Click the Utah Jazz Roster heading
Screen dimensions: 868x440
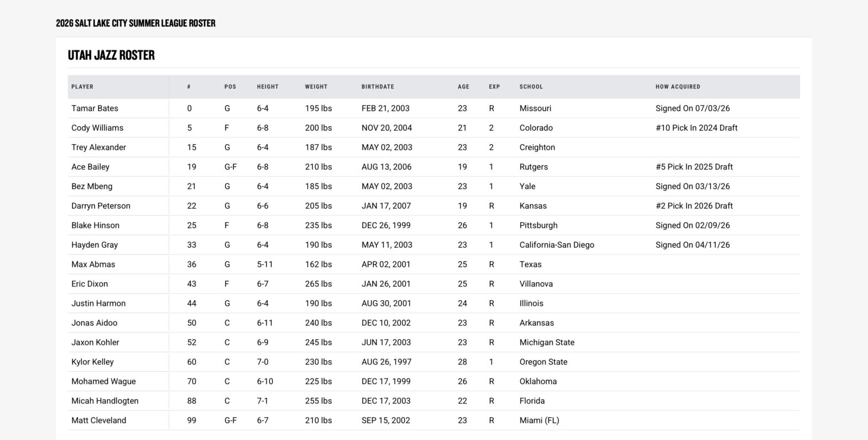point(111,55)
